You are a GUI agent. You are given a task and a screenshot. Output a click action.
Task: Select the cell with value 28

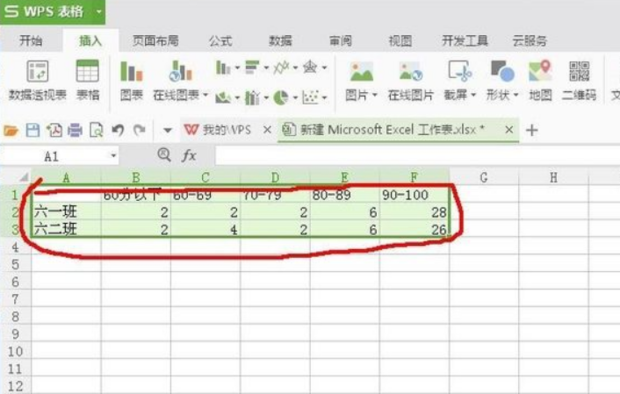click(x=414, y=212)
